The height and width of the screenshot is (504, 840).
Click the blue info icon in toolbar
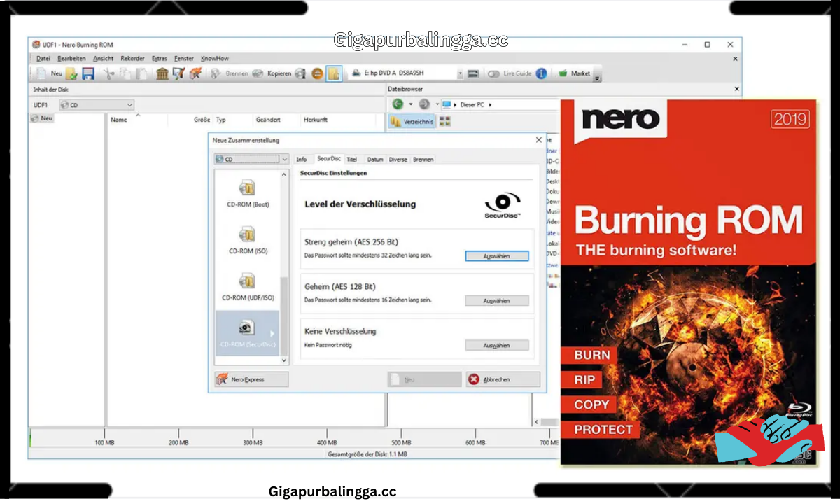tap(542, 73)
